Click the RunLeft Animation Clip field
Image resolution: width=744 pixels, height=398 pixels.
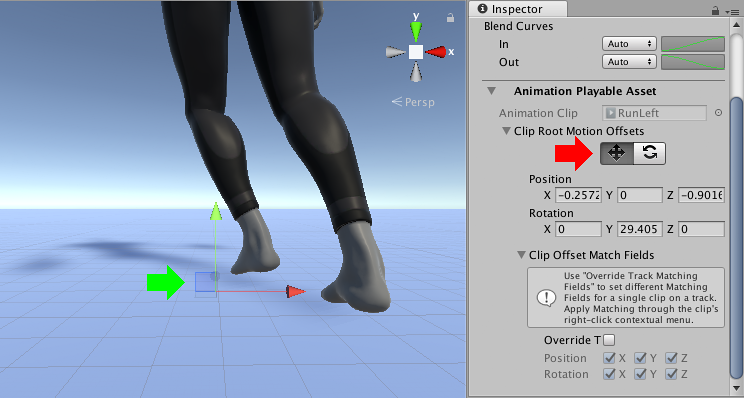click(654, 113)
